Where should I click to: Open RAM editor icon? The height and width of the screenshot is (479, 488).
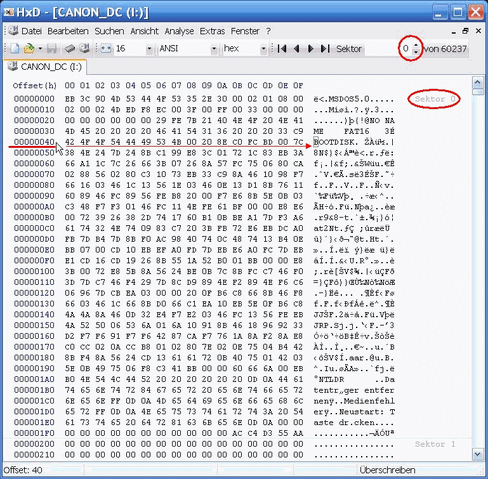[x=70, y=49]
